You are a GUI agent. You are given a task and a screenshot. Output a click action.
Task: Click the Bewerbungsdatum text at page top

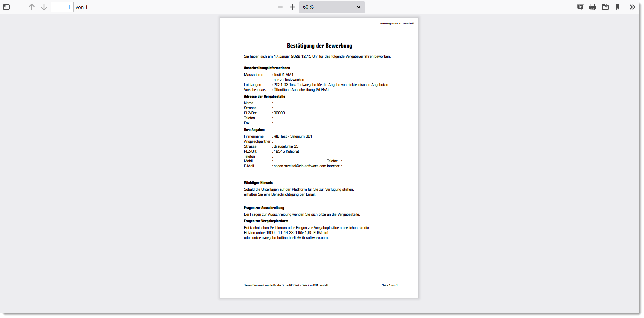point(397,24)
